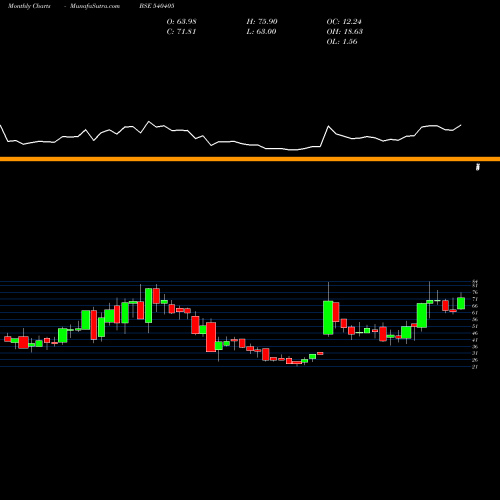This screenshot has height=500, width=500.
Task: Click the orange horizontal separator line
Action: pos(250,159)
